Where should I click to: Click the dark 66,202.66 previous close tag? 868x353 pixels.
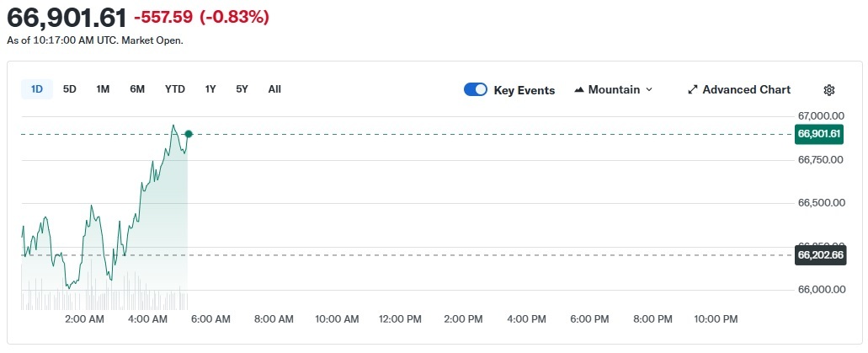tap(819, 254)
